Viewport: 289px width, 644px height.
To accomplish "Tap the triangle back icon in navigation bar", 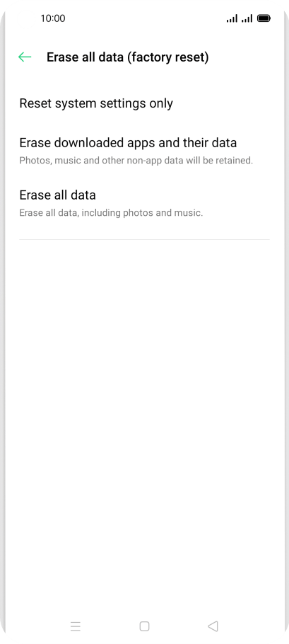I will [213, 626].
